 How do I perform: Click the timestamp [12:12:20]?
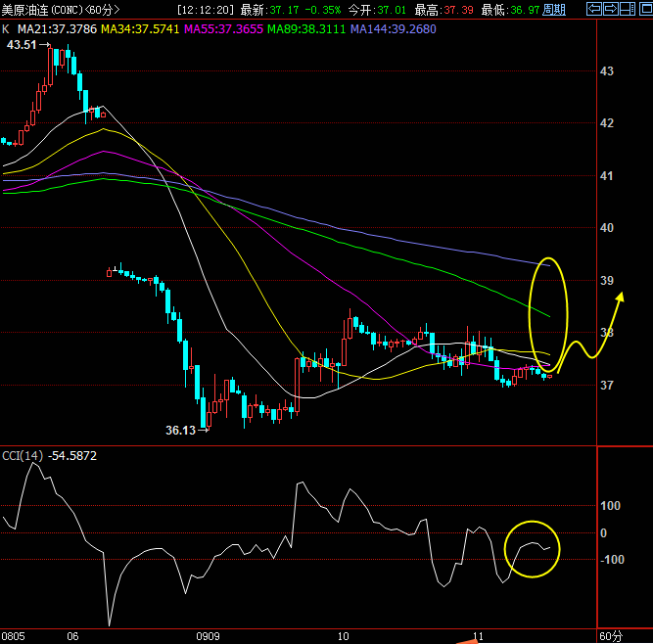click(206, 10)
